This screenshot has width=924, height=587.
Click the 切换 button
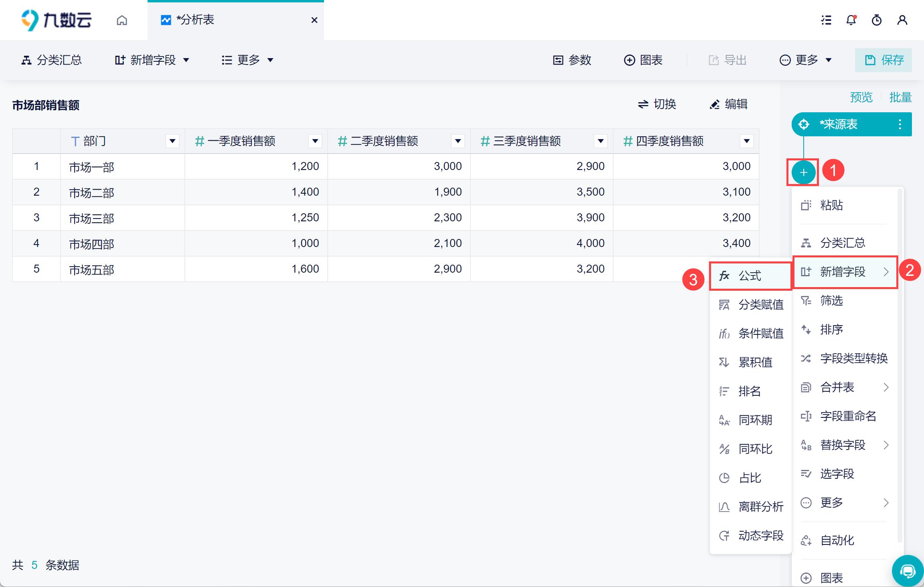tap(657, 104)
